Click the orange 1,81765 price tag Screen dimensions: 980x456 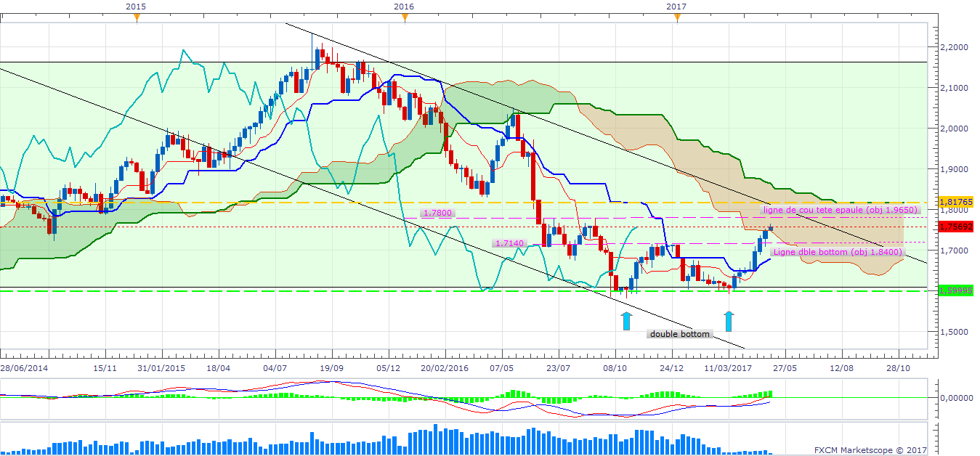tap(954, 202)
